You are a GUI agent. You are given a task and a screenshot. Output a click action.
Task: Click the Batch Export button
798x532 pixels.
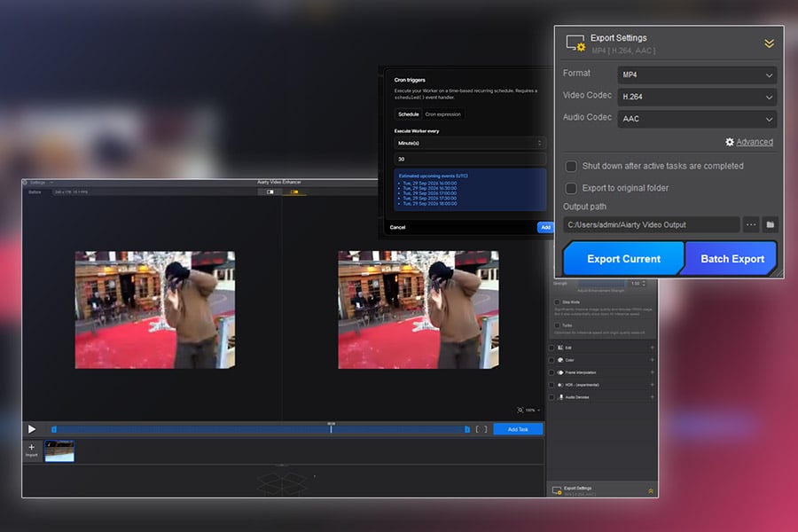[731, 259]
